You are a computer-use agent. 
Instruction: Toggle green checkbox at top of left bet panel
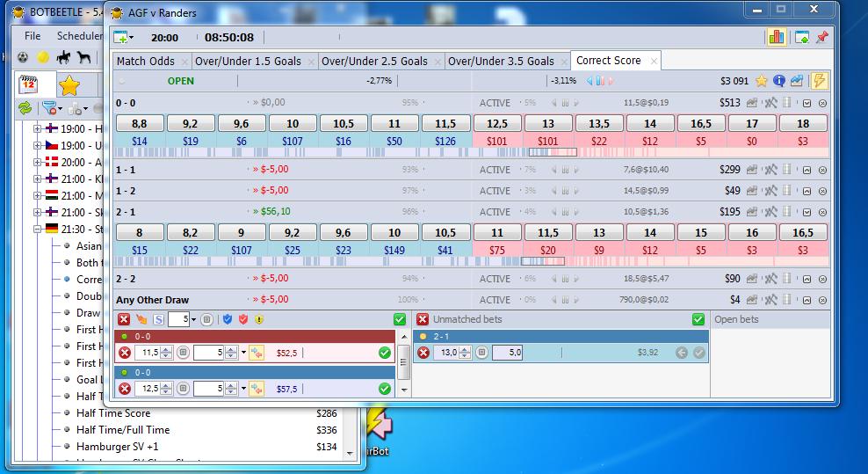pyautogui.click(x=400, y=319)
